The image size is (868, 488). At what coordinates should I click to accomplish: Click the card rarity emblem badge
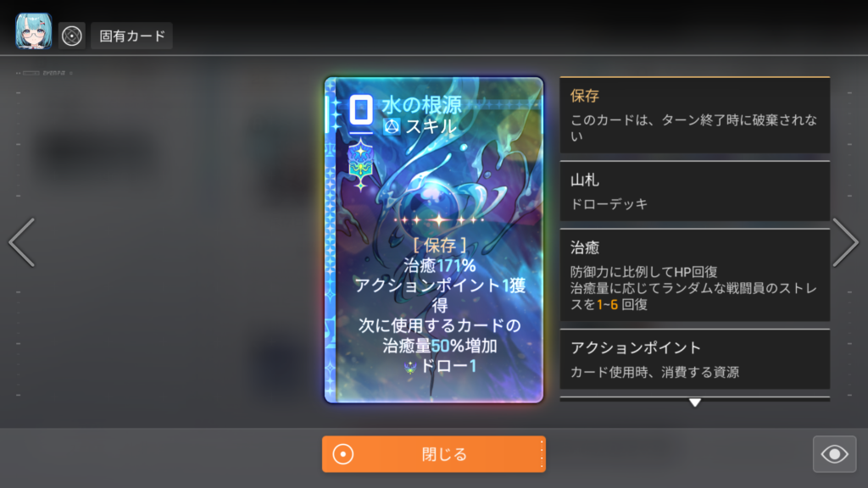(x=360, y=165)
